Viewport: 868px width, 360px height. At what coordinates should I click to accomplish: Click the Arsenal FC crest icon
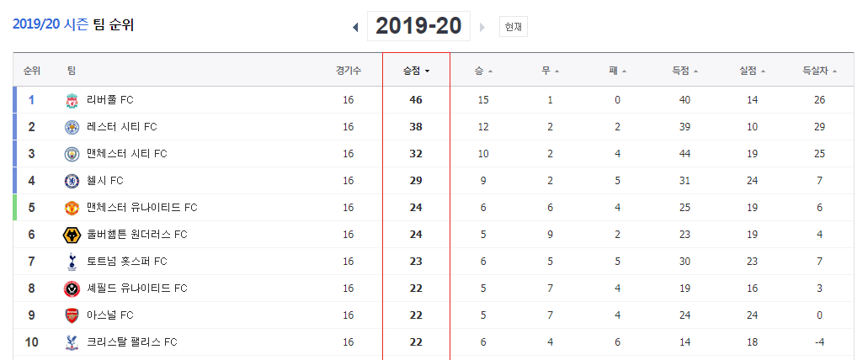[x=72, y=315]
